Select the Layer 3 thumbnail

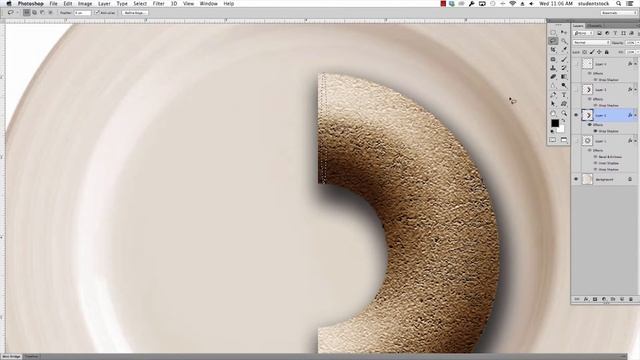(587, 89)
